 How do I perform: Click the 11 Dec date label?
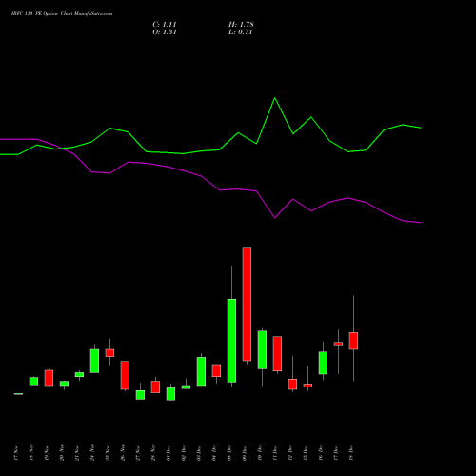(275, 453)
